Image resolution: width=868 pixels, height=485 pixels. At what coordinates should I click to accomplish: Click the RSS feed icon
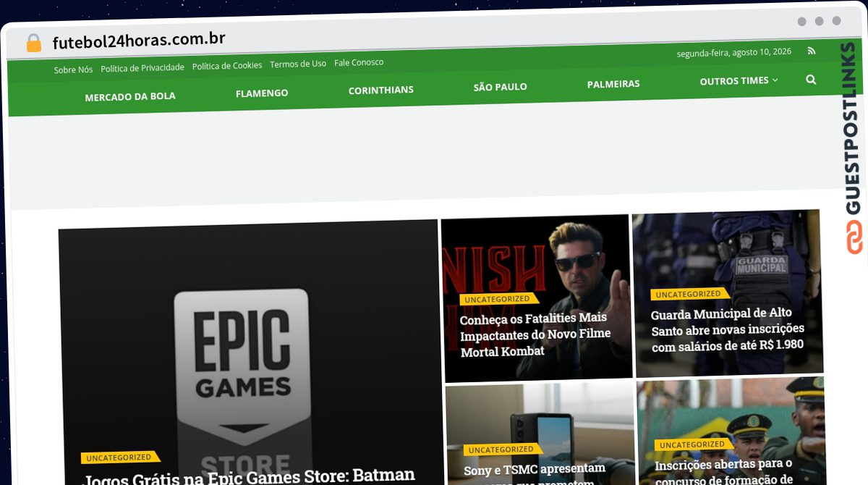pyautogui.click(x=812, y=51)
